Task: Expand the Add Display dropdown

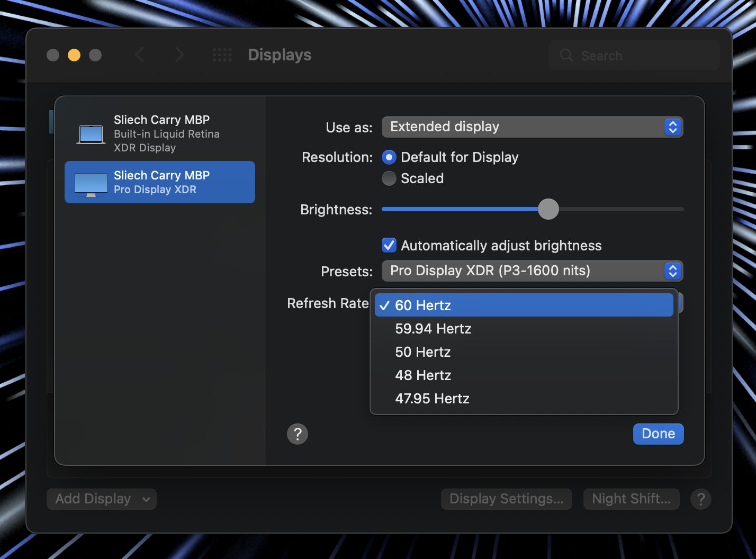Action: click(101, 499)
